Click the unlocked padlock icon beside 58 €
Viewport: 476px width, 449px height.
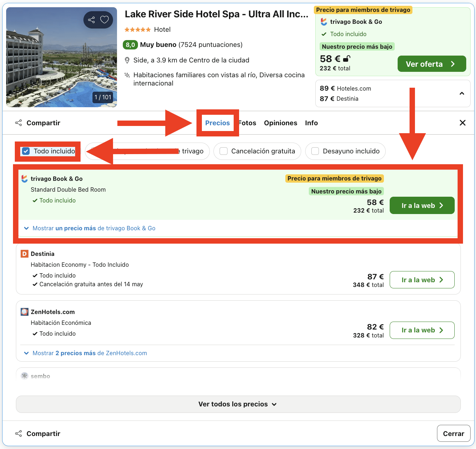pyautogui.click(x=347, y=58)
